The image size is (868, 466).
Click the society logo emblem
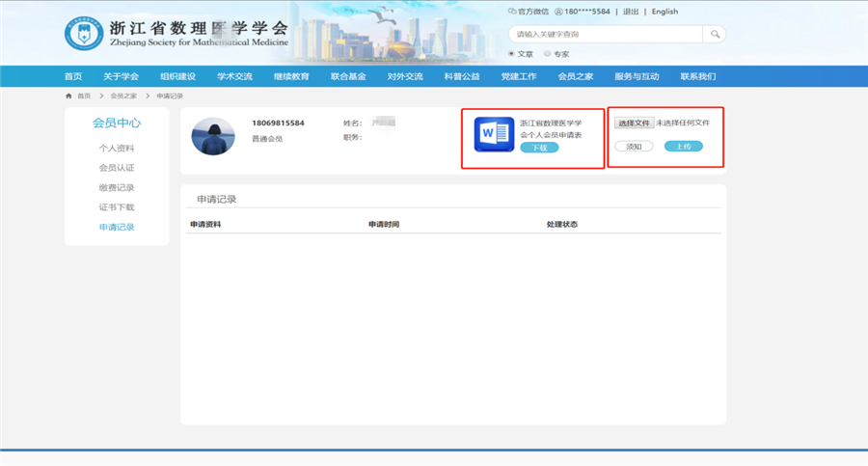pos(83,34)
